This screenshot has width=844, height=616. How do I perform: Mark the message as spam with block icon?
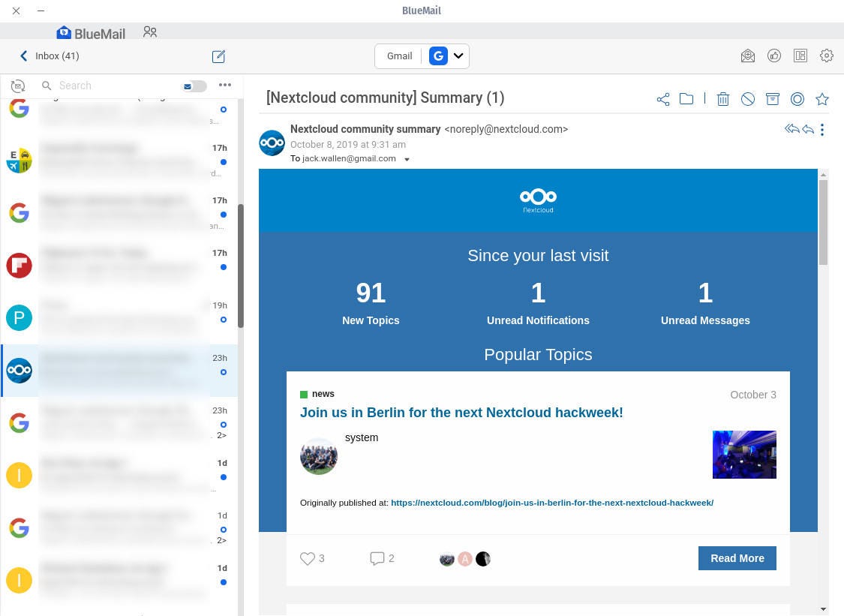[747, 98]
